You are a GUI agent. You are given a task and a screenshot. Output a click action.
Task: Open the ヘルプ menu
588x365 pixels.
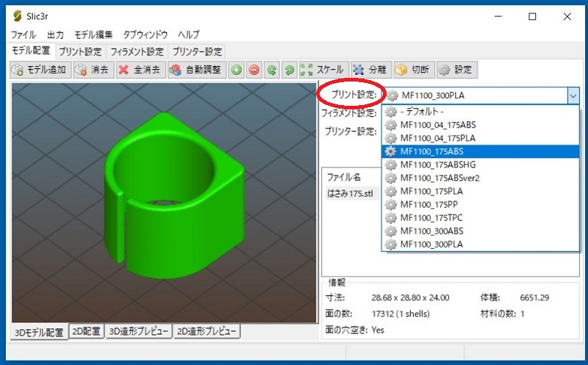(x=189, y=35)
